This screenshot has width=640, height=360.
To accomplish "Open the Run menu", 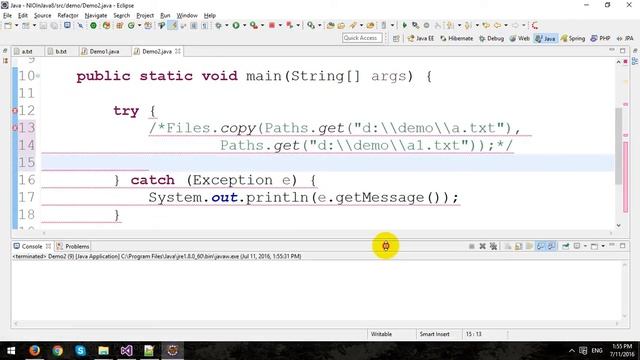I will [x=165, y=16].
